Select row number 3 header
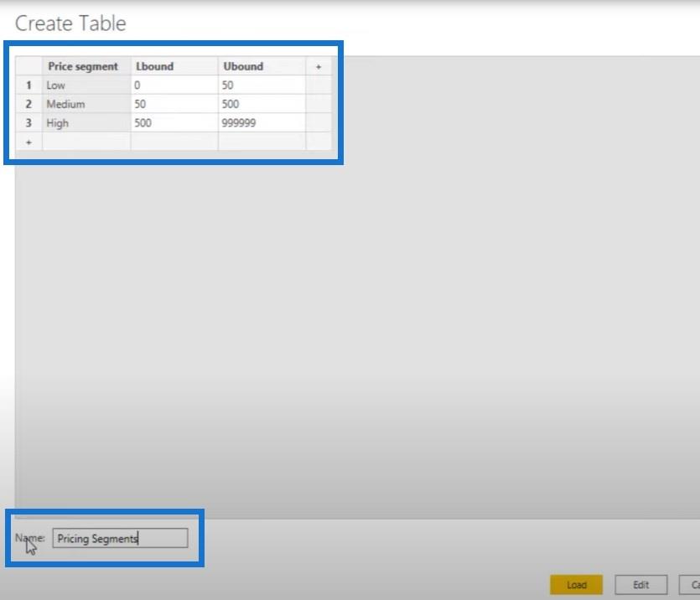 29,122
